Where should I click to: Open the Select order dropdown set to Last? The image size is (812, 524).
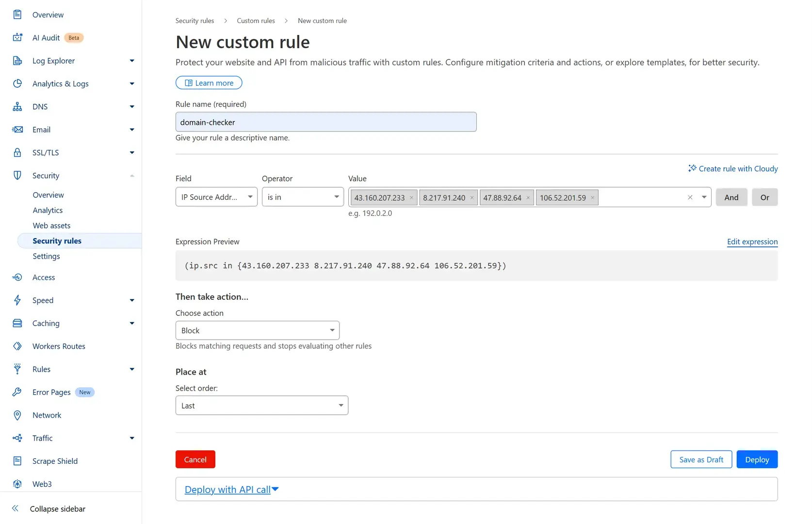(x=262, y=406)
